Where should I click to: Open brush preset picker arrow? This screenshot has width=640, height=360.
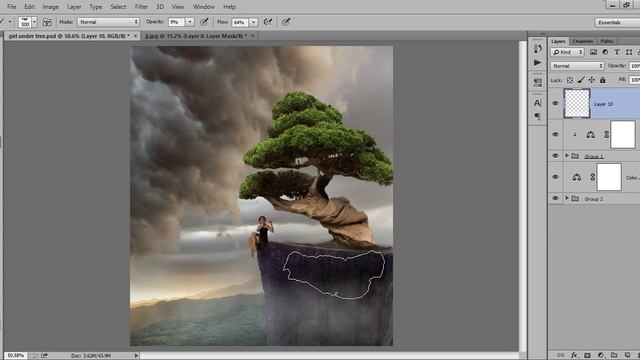click(34, 22)
